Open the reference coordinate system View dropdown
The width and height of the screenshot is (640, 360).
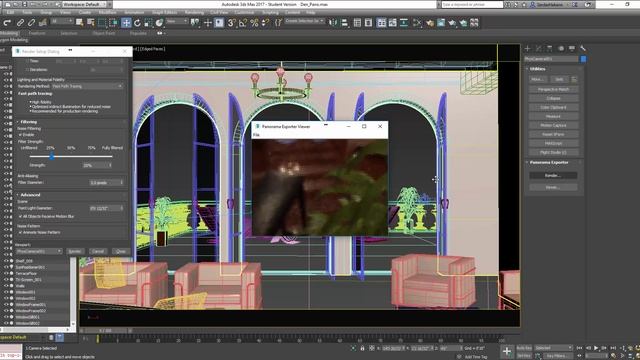(177, 21)
